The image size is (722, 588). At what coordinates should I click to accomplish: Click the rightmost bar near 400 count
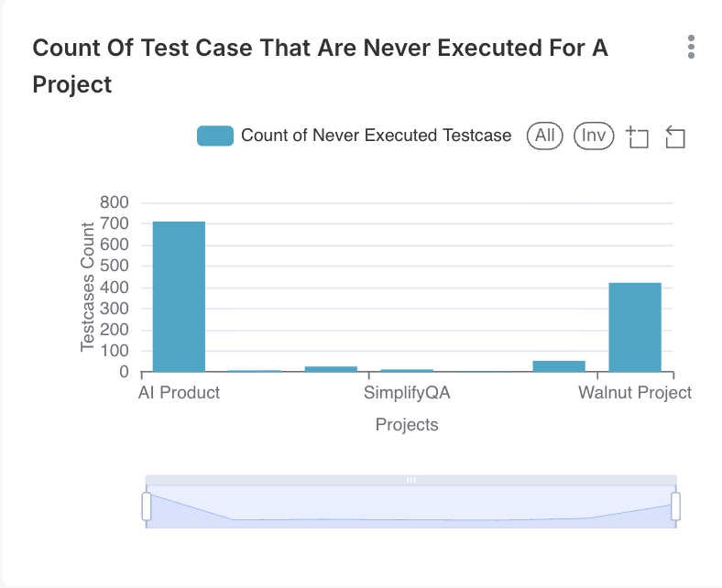tap(635, 327)
